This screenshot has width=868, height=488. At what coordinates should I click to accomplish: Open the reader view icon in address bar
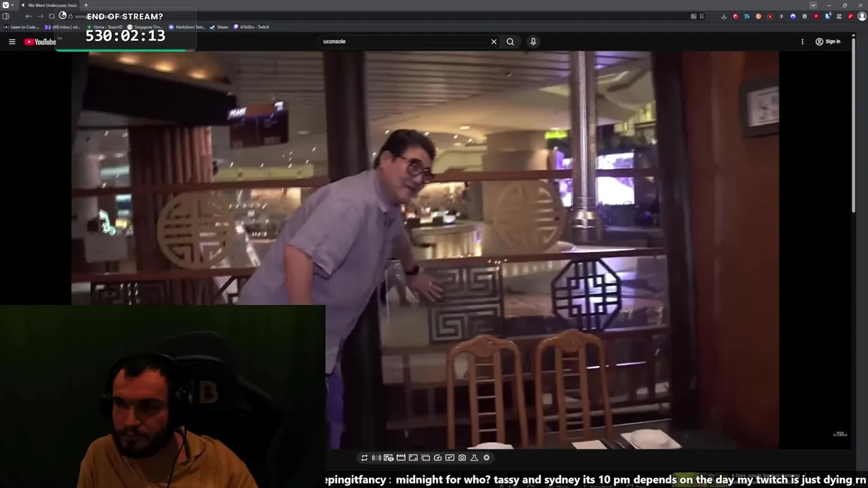click(x=693, y=16)
